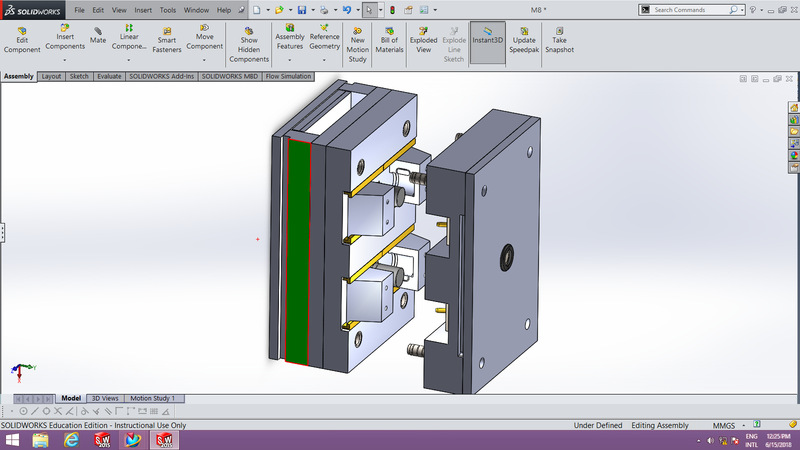Open the Help menu
The height and width of the screenshot is (450, 800).
[223, 10]
